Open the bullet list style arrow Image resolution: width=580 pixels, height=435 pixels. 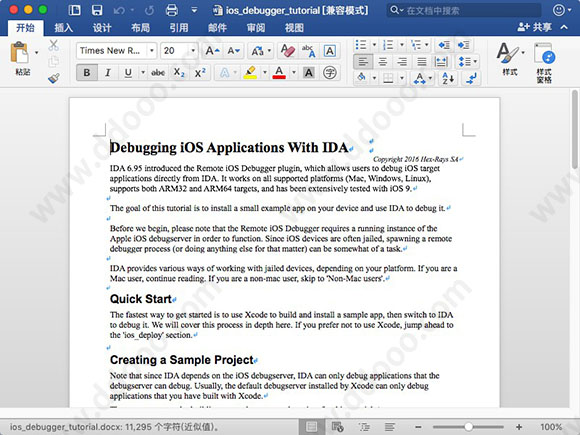[x=374, y=45]
